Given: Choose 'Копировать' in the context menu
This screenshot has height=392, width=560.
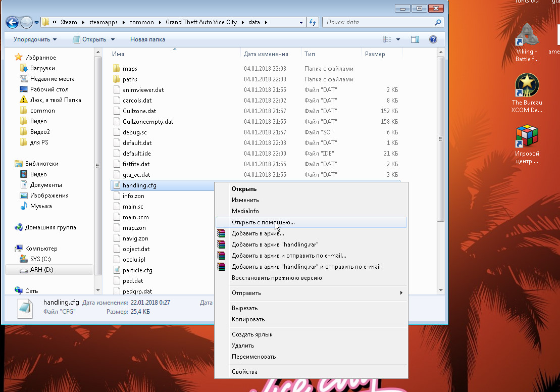Looking at the screenshot, I should [x=311, y=319].
